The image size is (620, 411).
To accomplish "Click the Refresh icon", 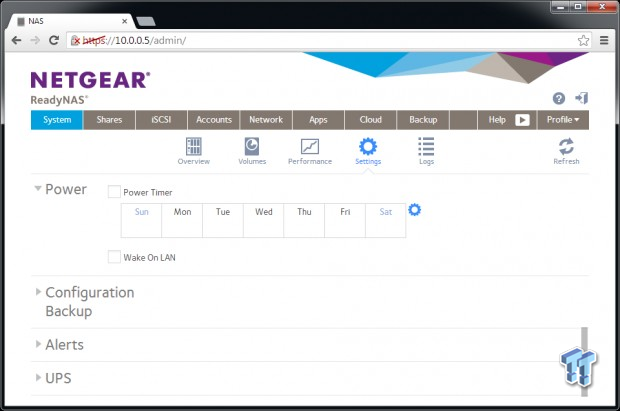I will 566,147.
